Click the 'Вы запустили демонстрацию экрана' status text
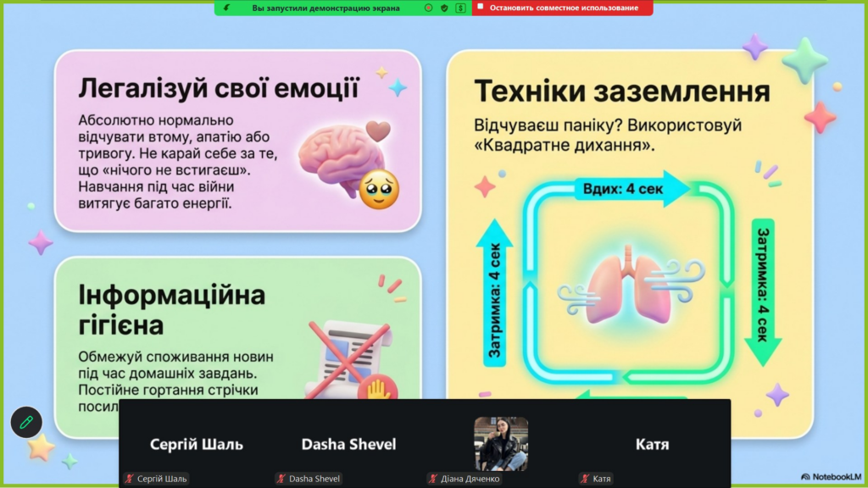The height and width of the screenshot is (488, 868). (x=325, y=8)
